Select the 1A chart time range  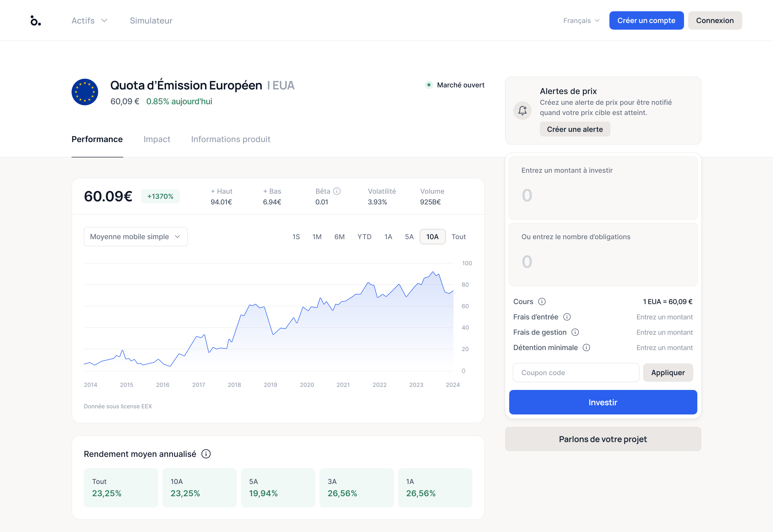click(388, 237)
